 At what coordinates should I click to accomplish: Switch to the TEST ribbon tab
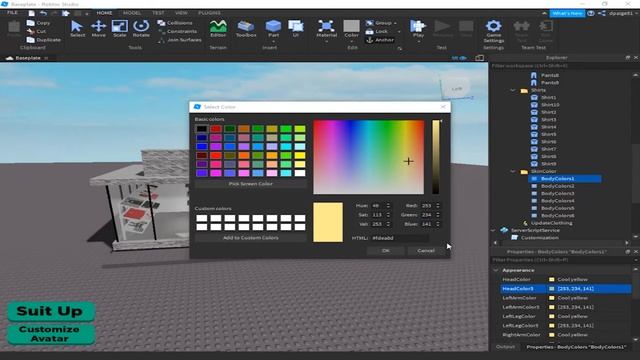point(158,13)
